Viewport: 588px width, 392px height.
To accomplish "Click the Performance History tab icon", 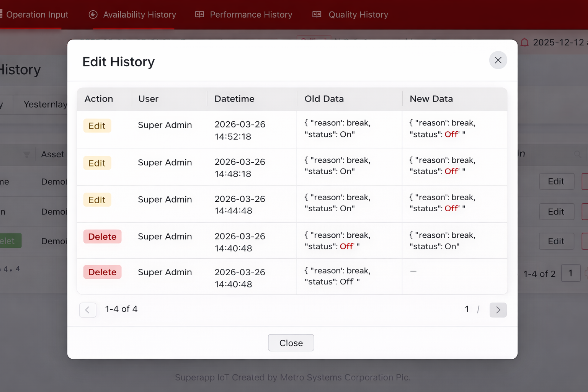I will 199,15.
